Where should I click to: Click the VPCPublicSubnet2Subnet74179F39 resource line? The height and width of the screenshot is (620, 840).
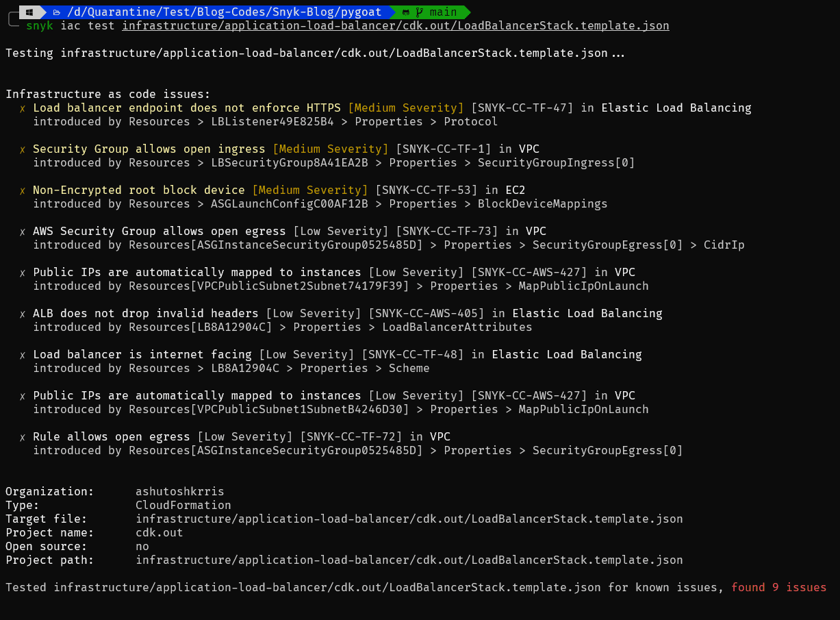pyautogui.click(x=341, y=286)
